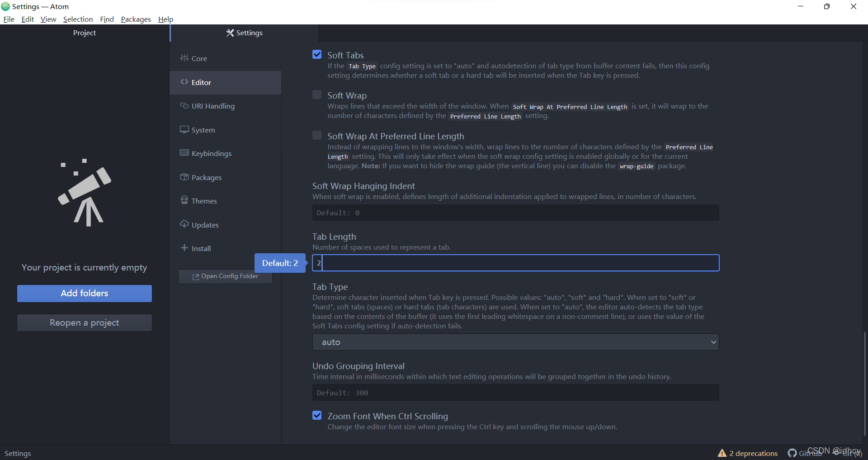Click the Atom logo in the title bar

pyautogui.click(x=5, y=6)
